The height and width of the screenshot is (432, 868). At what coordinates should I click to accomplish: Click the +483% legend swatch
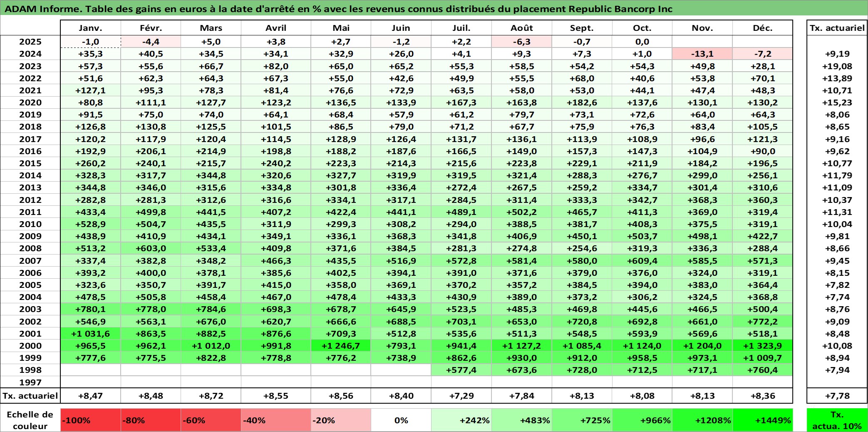click(522, 420)
